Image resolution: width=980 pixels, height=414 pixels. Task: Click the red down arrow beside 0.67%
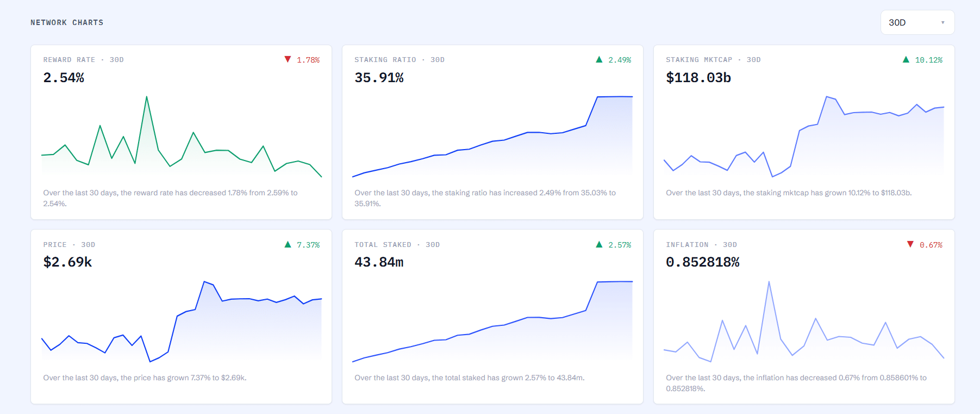pos(910,244)
